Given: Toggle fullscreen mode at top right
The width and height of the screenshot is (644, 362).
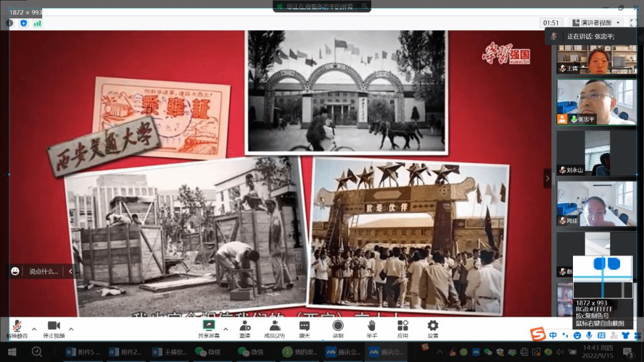Looking at the screenshot, I should (x=633, y=23).
